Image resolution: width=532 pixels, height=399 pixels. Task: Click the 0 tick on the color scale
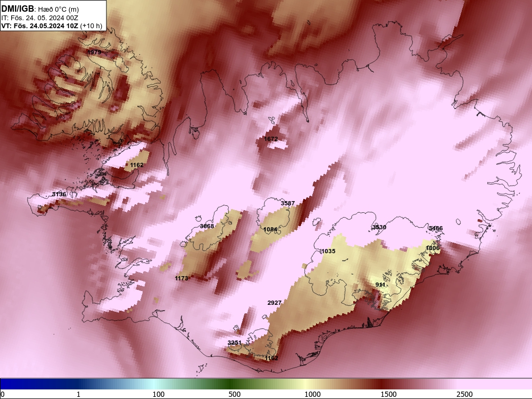coord(3,394)
